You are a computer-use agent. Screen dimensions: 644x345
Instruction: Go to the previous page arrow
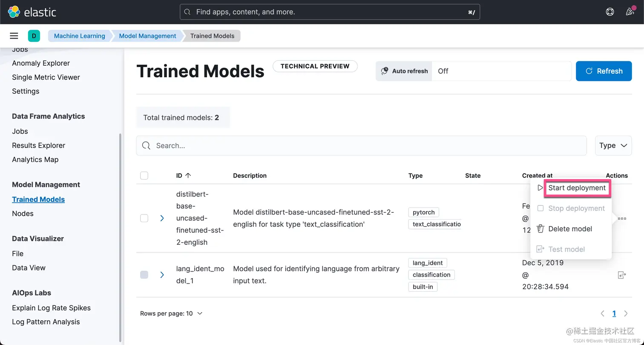click(x=602, y=313)
